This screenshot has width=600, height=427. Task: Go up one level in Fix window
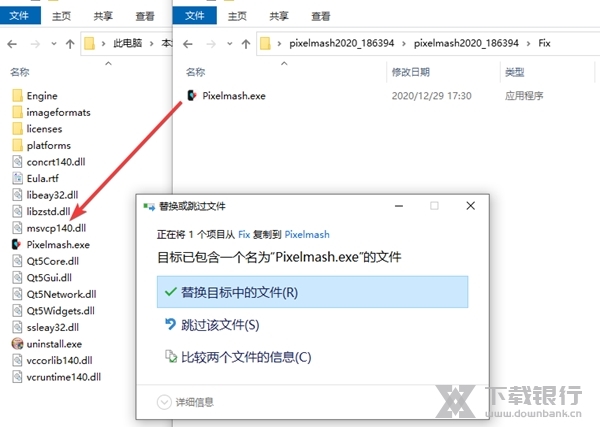(246, 44)
